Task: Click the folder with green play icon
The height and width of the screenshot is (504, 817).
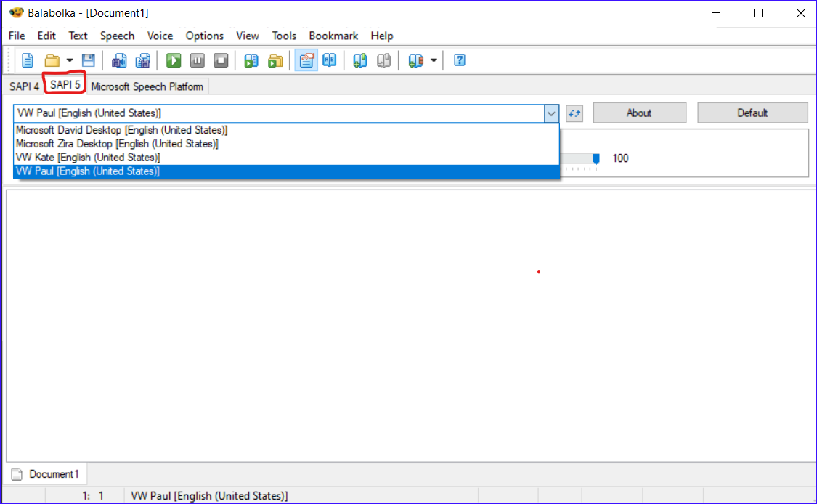Action: point(275,60)
